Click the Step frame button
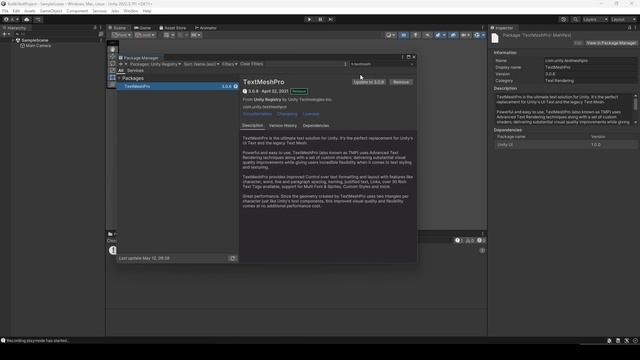 [x=331, y=19]
